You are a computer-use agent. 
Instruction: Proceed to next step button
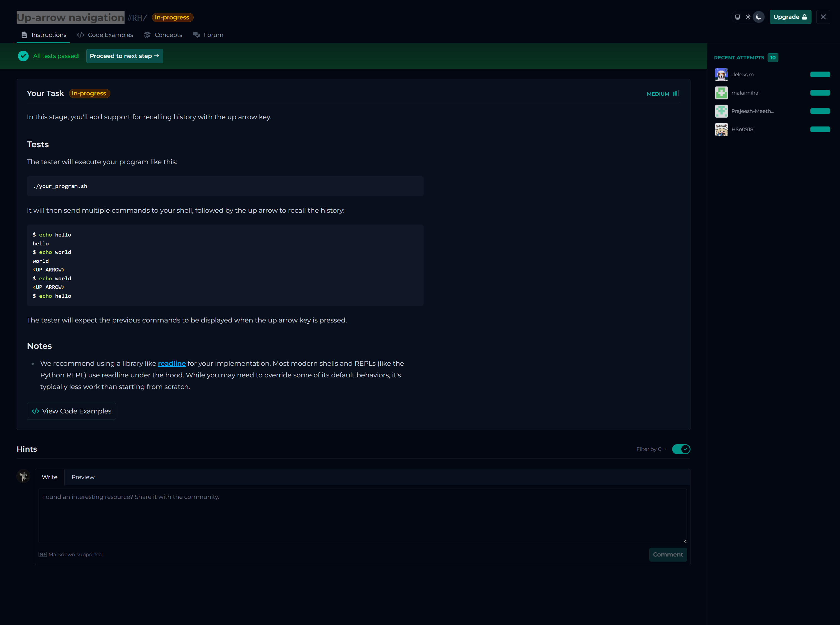[125, 56]
